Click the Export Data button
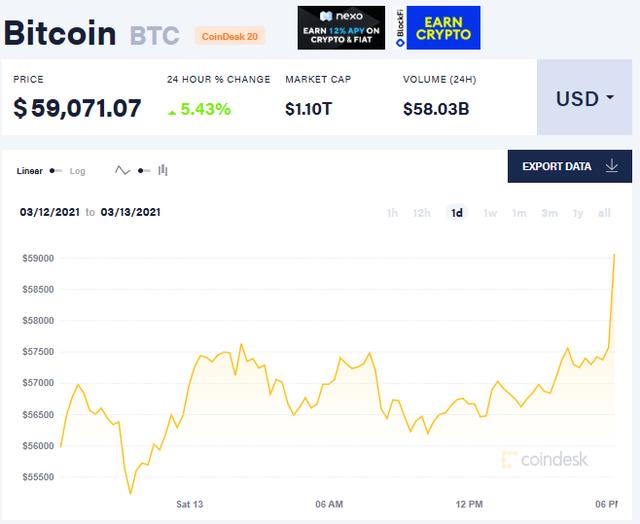This screenshot has width=640, height=524. tap(570, 166)
